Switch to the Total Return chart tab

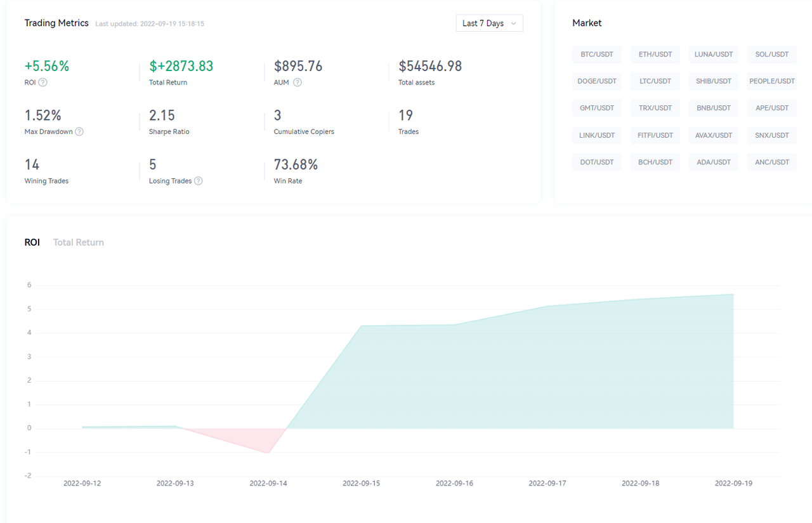[79, 242]
